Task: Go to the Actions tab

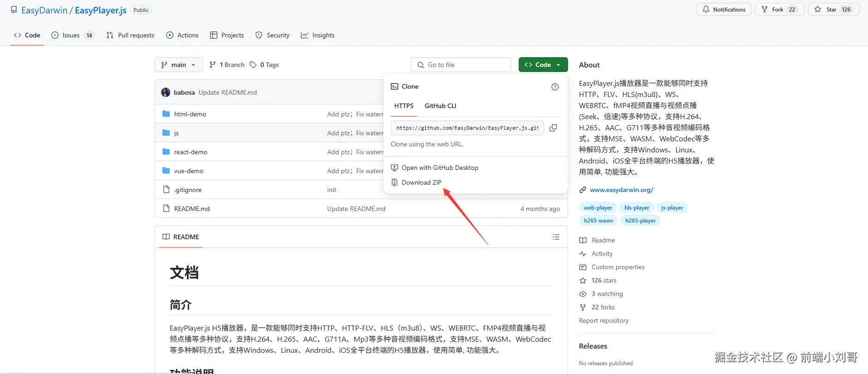Action: click(182, 35)
